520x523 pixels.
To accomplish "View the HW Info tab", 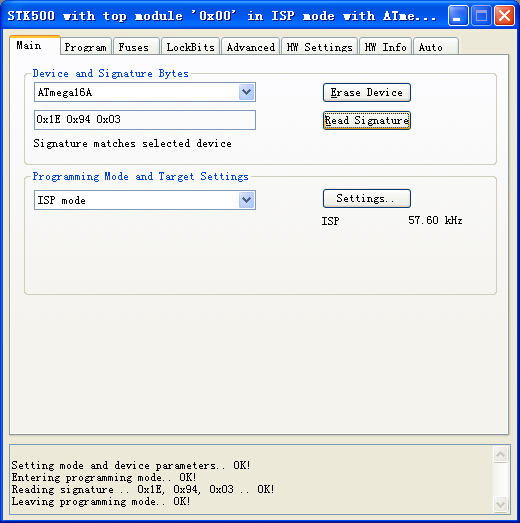I will pyautogui.click(x=385, y=47).
